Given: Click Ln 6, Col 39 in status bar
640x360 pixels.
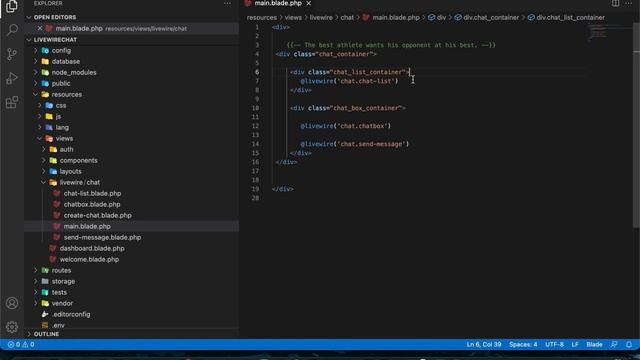Looking at the screenshot, I should click(x=484, y=345).
